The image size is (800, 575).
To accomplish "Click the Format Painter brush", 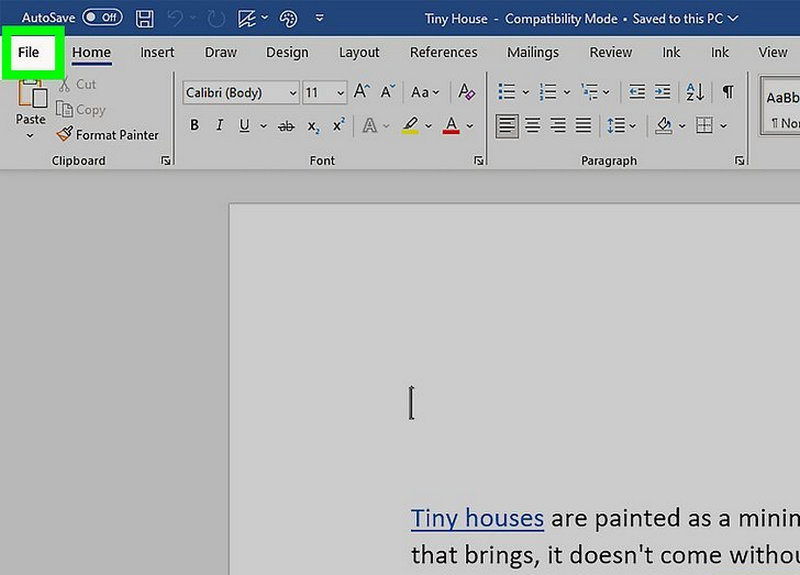I will coord(108,135).
